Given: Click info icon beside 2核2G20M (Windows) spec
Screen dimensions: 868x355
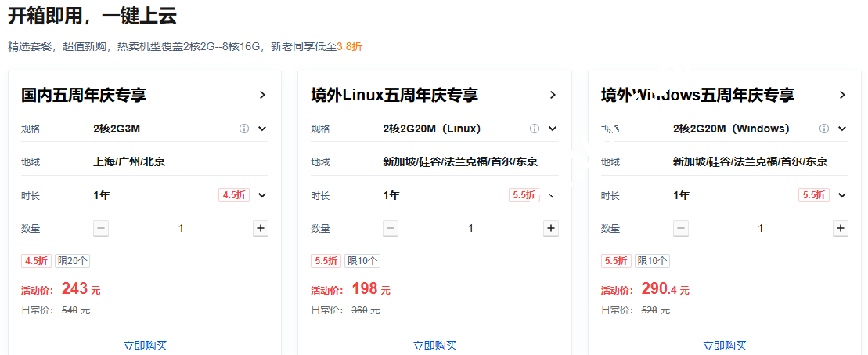Looking at the screenshot, I should coord(824,129).
